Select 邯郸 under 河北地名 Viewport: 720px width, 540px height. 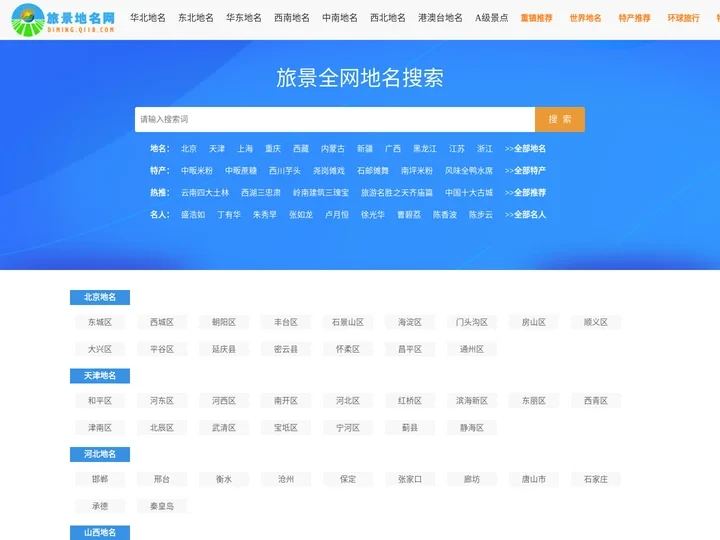pos(100,479)
